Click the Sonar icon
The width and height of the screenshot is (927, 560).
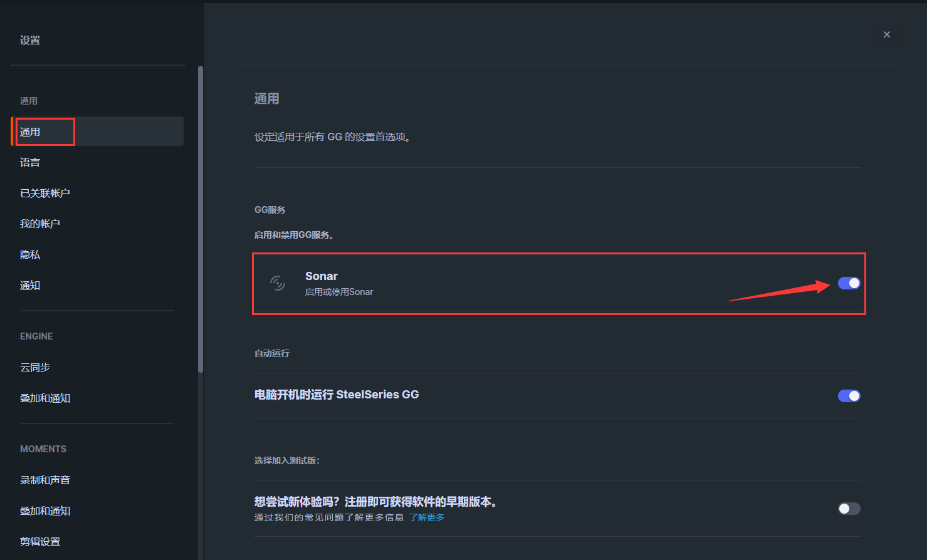(x=278, y=283)
